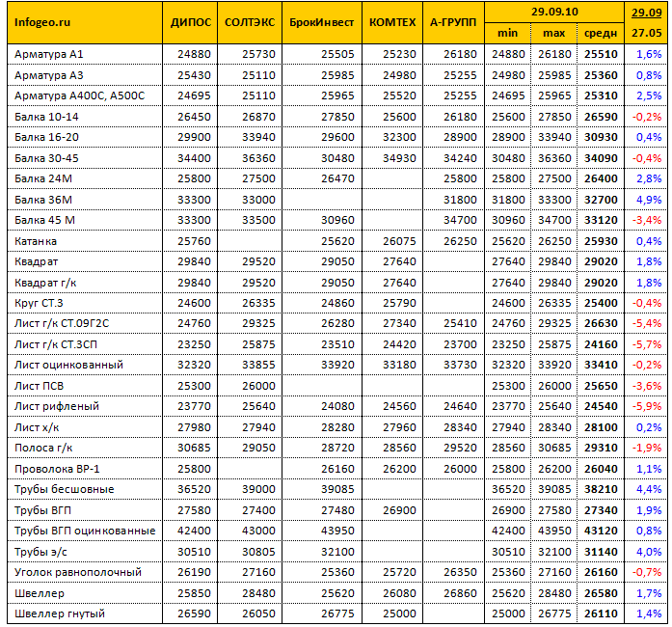The width and height of the screenshot is (672, 627).
Task: Click the Швеллер гнутый row label
Action: pos(60,613)
